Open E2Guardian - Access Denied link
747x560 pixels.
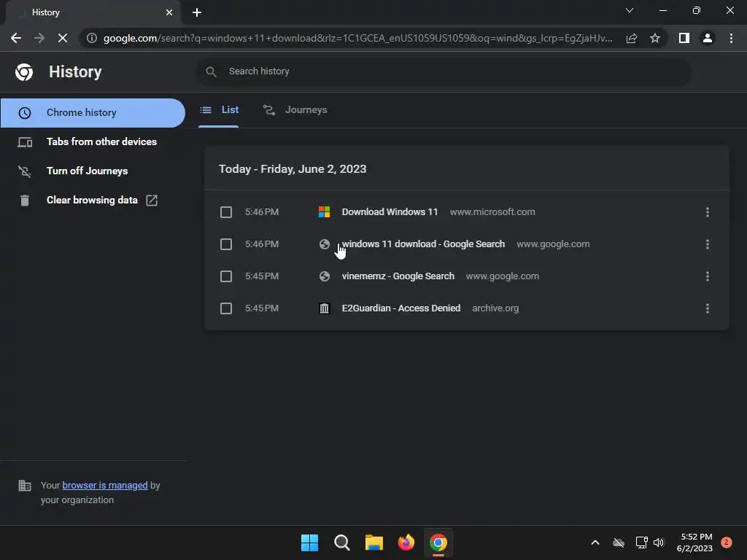tap(401, 308)
